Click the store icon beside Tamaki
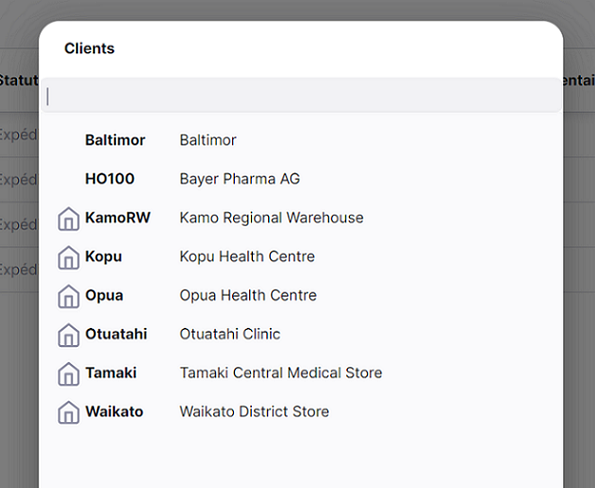The image size is (595, 488). [x=69, y=374]
